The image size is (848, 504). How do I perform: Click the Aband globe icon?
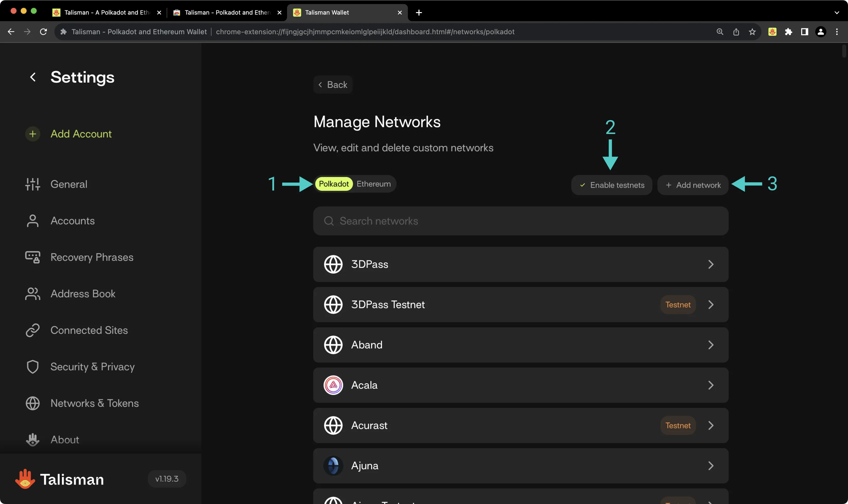(333, 345)
